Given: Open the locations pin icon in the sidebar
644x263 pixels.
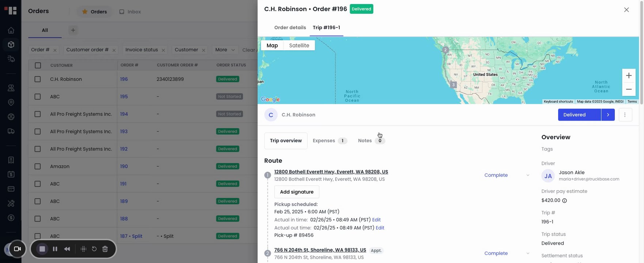Looking at the screenshot, I should pos(11,103).
